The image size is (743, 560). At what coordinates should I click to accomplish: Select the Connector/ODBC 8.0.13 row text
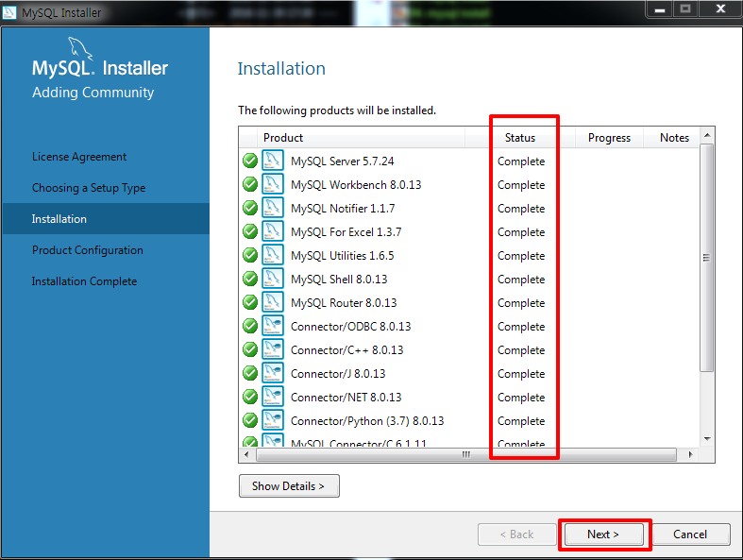pos(350,327)
